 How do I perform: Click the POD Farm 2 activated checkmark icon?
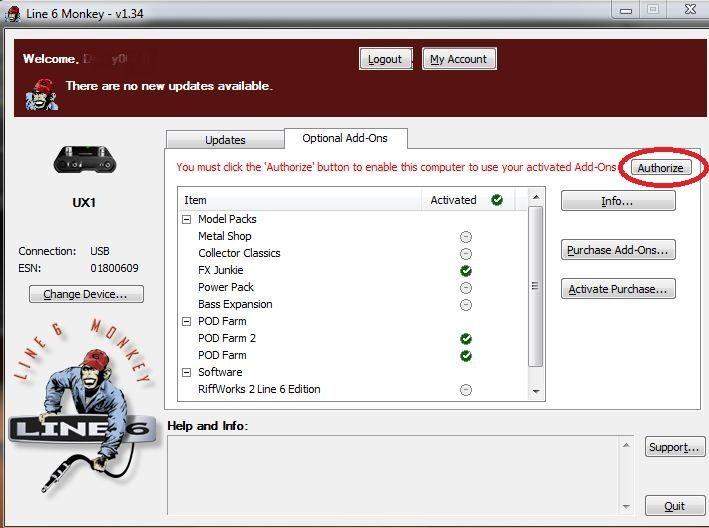point(466,339)
